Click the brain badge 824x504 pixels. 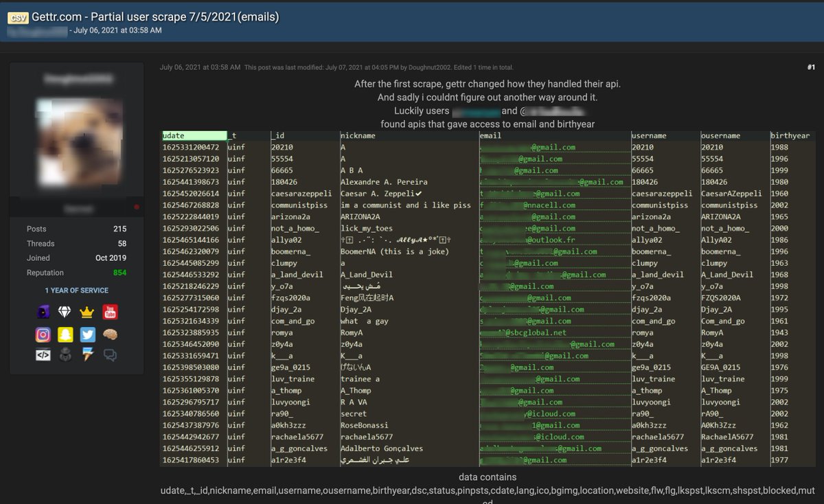click(110, 334)
